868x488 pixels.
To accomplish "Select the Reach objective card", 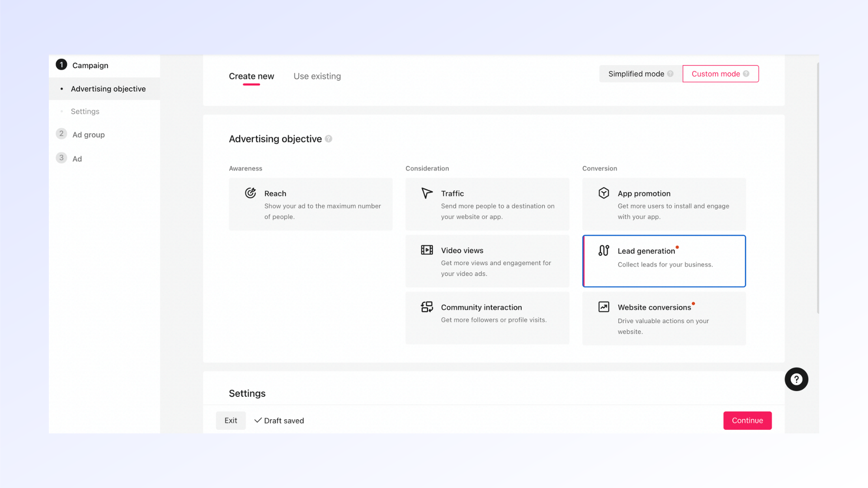I will (x=311, y=204).
